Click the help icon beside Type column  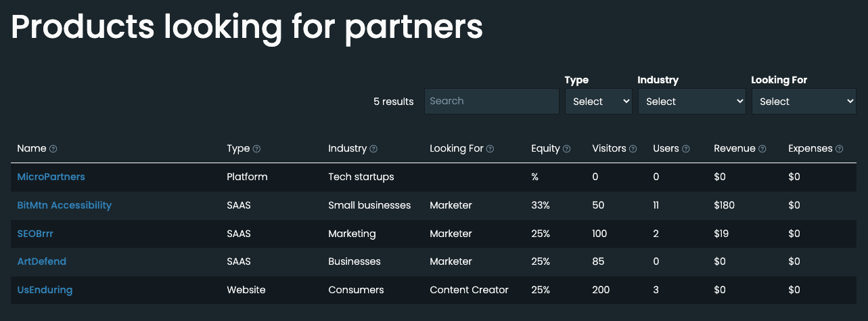(257, 149)
